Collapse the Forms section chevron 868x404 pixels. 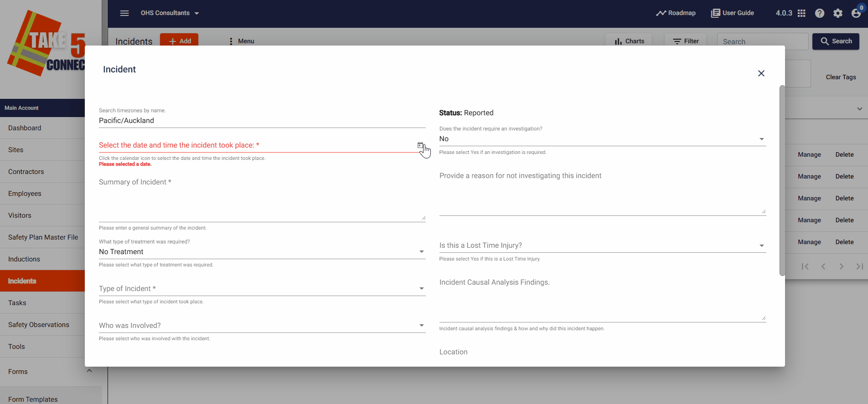[89, 371]
